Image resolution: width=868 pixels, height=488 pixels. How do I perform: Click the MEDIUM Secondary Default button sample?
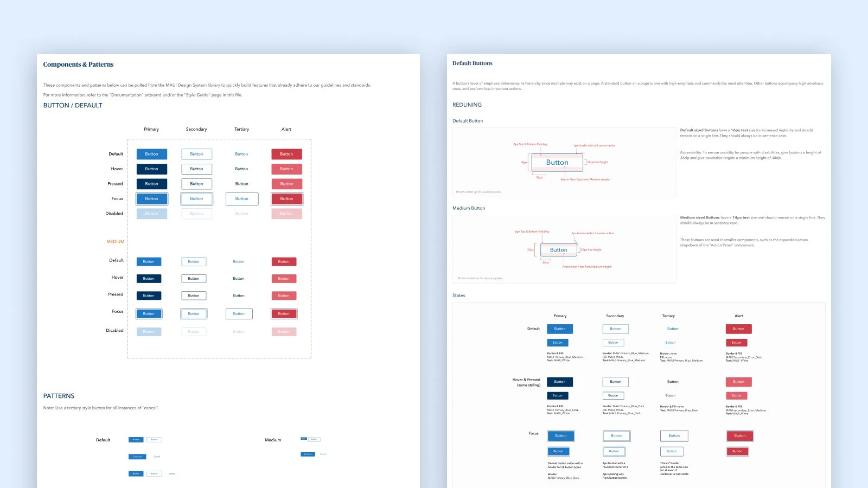pos(194,262)
